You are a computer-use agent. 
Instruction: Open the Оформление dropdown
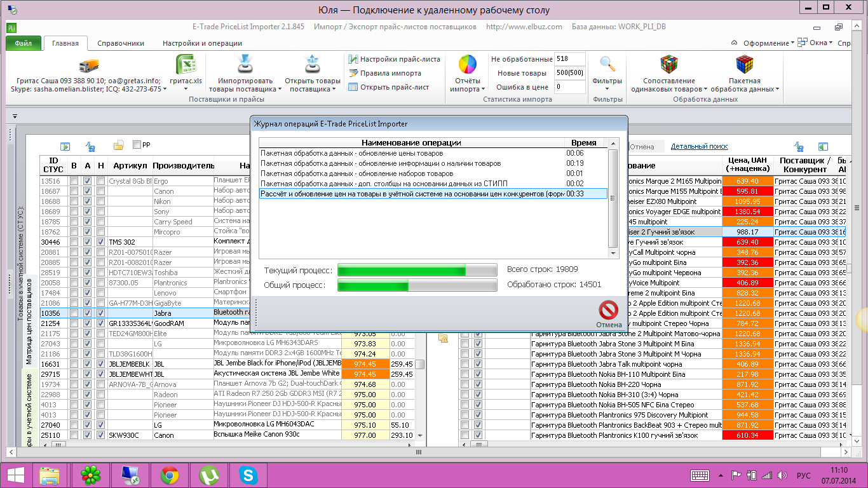click(768, 43)
